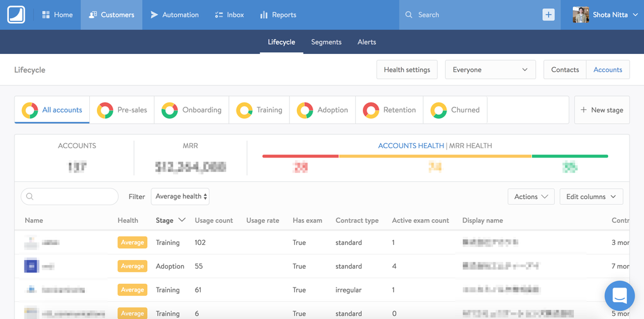Open the Average health filter dropdown

(x=180, y=197)
